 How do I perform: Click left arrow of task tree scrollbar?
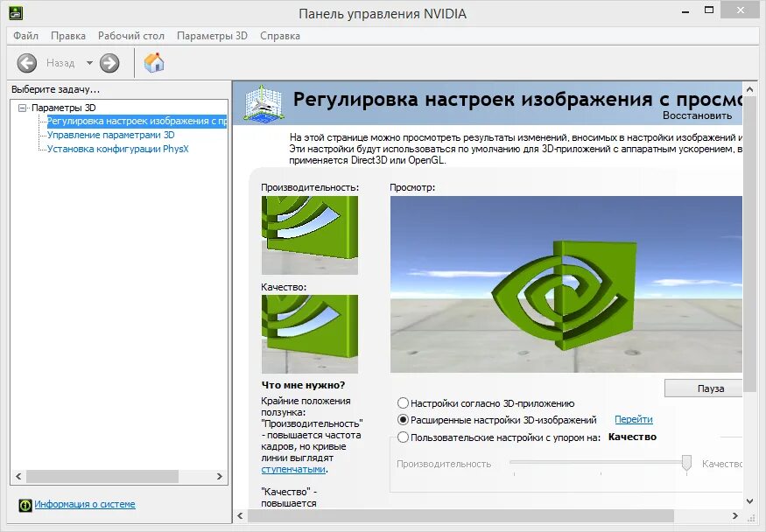(18, 476)
